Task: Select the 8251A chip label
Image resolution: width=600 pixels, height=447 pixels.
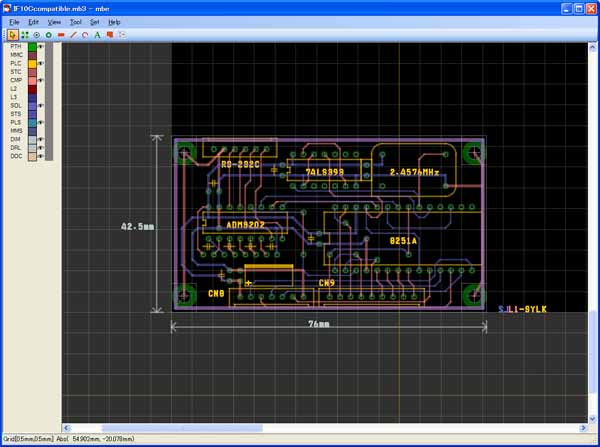Action: 403,241
